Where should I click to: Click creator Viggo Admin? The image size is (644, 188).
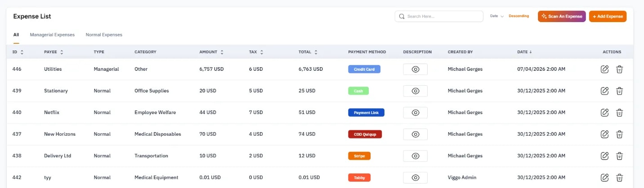click(462, 178)
